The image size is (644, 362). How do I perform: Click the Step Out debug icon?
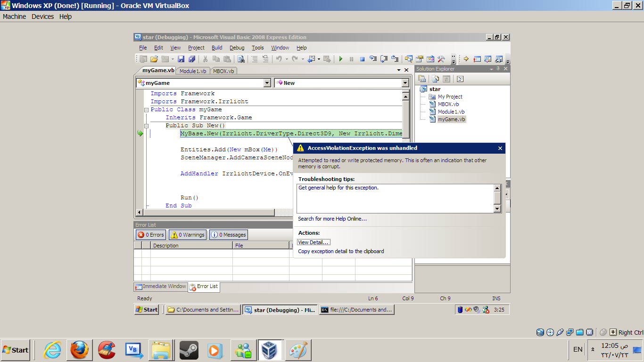point(395,59)
